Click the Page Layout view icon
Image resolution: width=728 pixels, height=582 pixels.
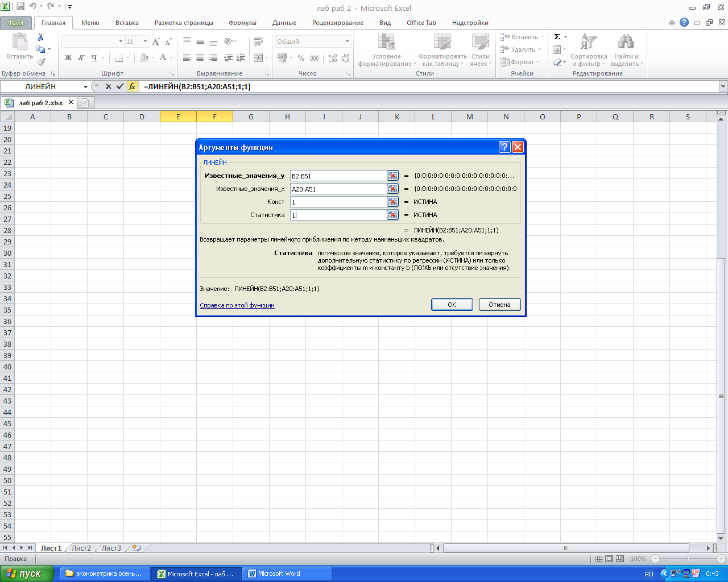pos(609,559)
